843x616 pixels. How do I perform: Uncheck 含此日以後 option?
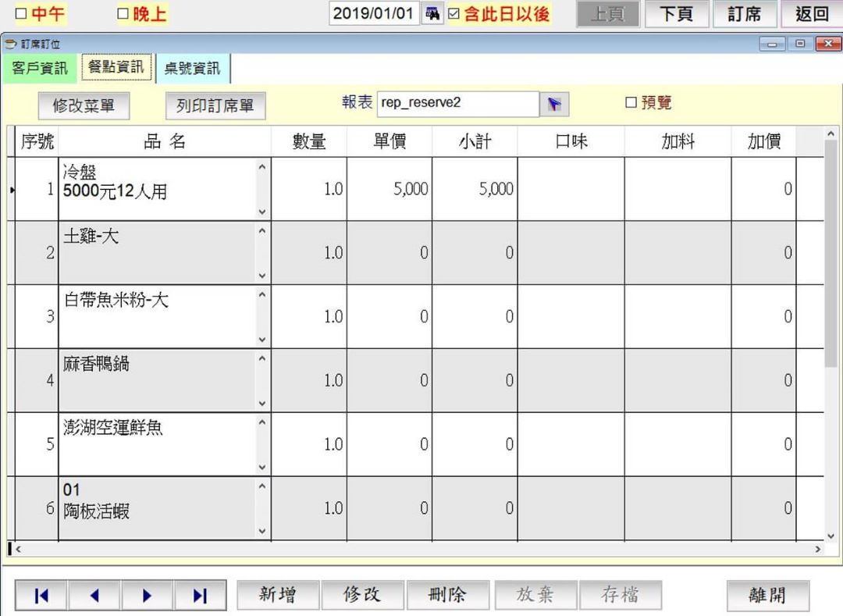coord(454,14)
